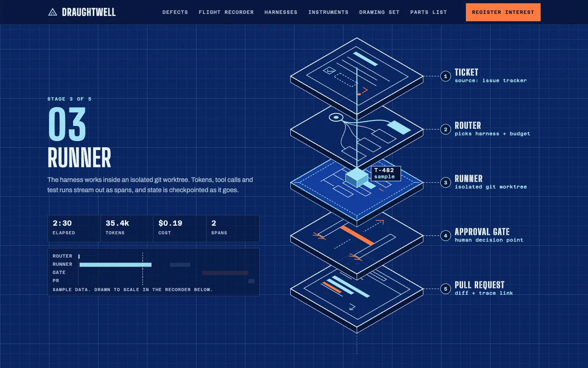Open the Defects nav item
Image resolution: width=588 pixels, height=368 pixels.
175,12
